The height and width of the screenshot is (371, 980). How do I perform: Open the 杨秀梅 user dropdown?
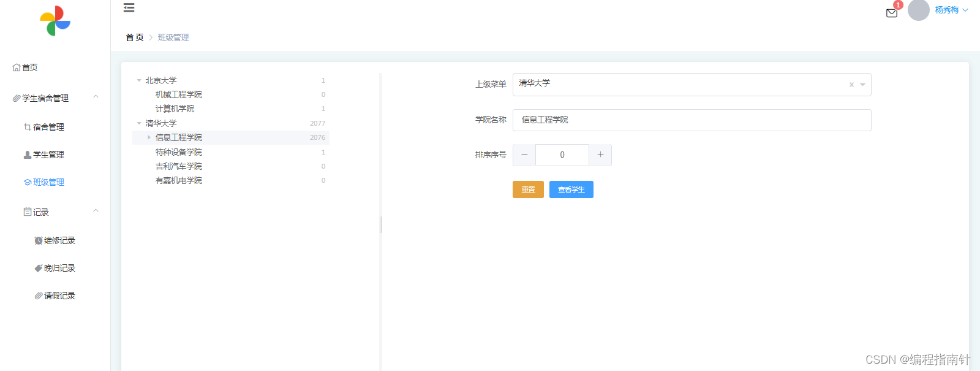click(951, 10)
